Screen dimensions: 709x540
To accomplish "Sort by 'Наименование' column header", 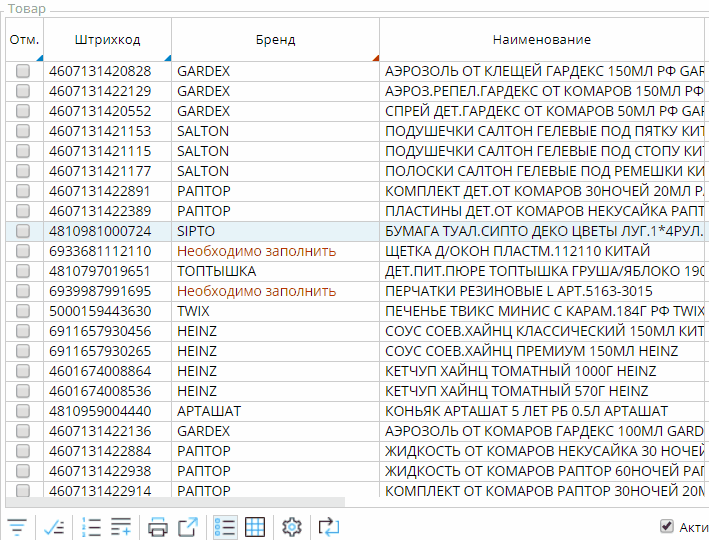I will [542, 40].
